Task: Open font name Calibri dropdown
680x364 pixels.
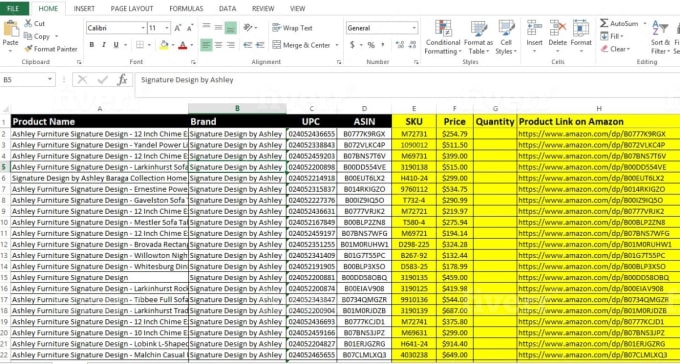Action: 143,28
